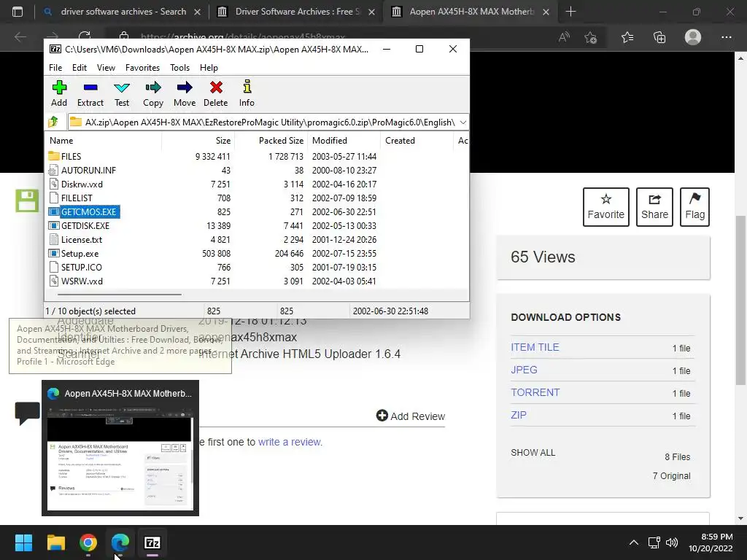Close the Aopen AX45H-8X MAX browser tab
This screenshot has width=747, height=560.
point(546,12)
